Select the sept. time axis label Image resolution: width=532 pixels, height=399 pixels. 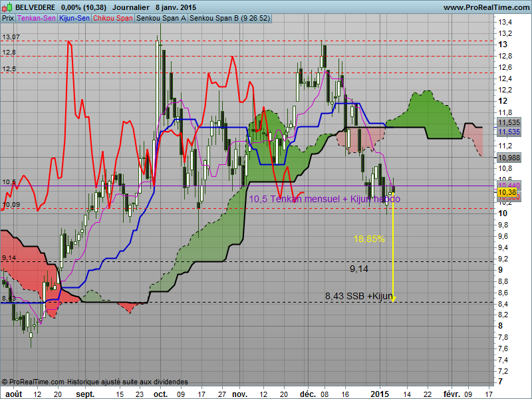click(85, 394)
